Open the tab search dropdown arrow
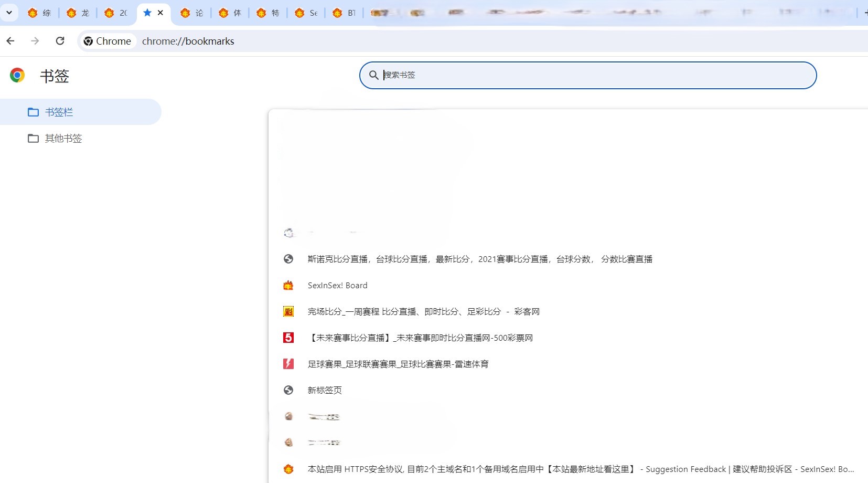This screenshot has width=868, height=483. click(x=9, y=13)
